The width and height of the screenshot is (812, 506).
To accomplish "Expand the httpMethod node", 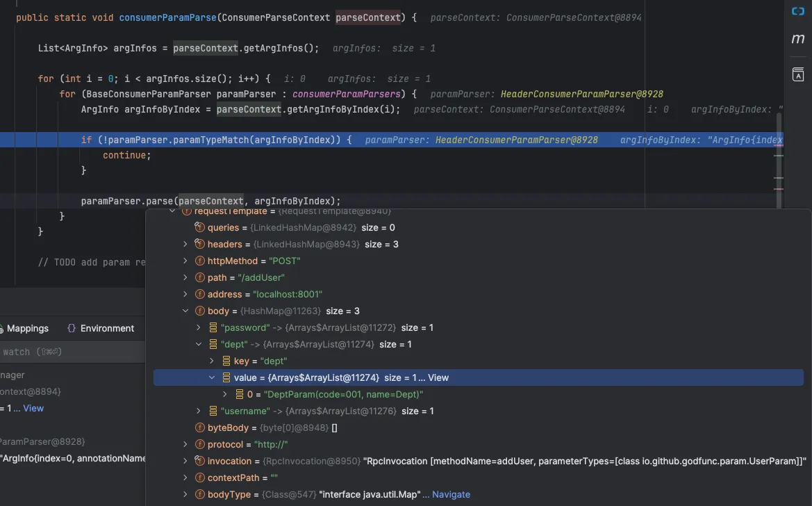I will [x=185, y=261].
